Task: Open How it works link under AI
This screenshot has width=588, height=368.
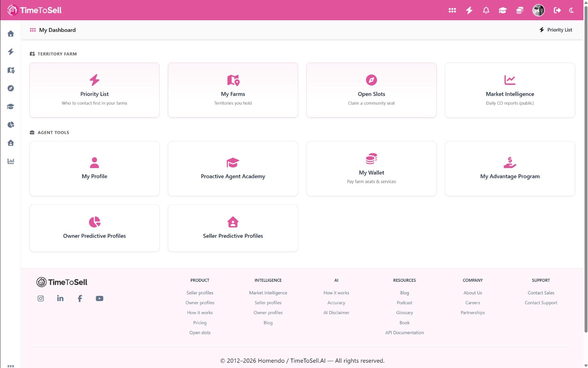Action: point(336,293)
